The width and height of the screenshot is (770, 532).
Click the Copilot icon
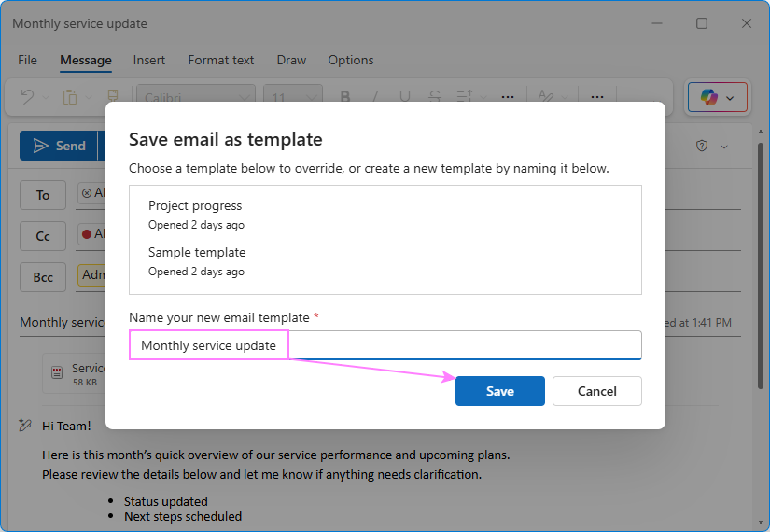coord(708,97)
